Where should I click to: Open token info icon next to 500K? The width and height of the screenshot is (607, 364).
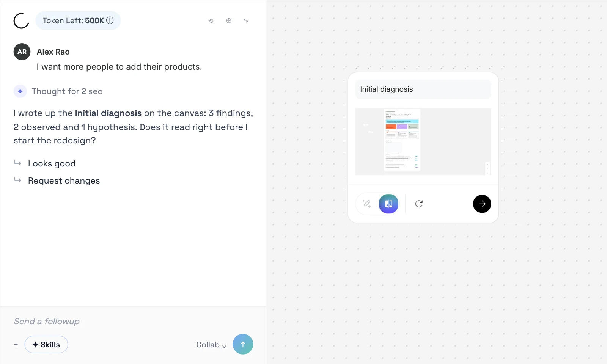click(x=110, y=20)
